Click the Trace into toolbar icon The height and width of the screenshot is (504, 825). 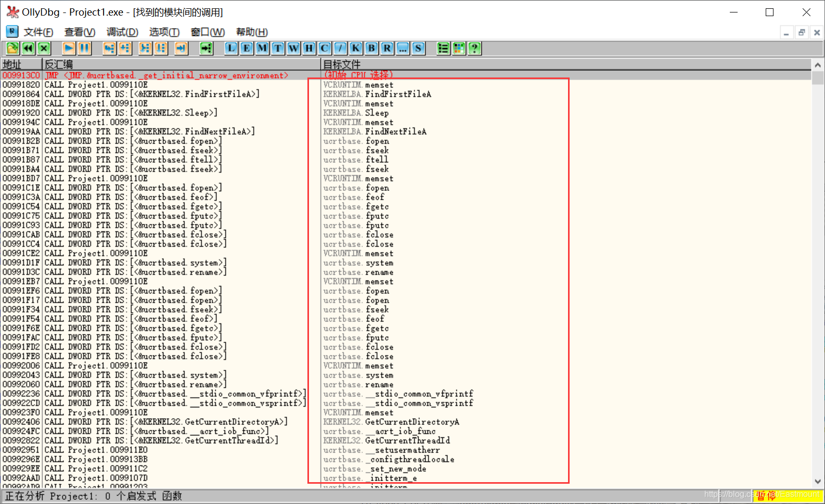point(145,48)
